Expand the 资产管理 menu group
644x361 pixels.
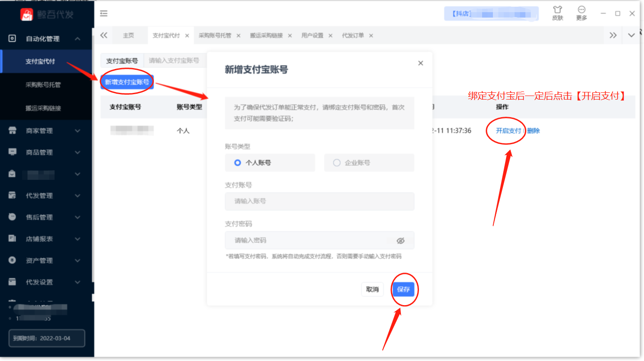(x=78, y=260)
